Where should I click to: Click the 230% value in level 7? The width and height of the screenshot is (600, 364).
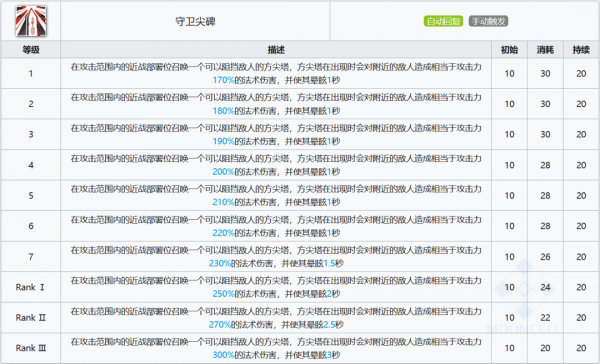[x=220, y=263]
